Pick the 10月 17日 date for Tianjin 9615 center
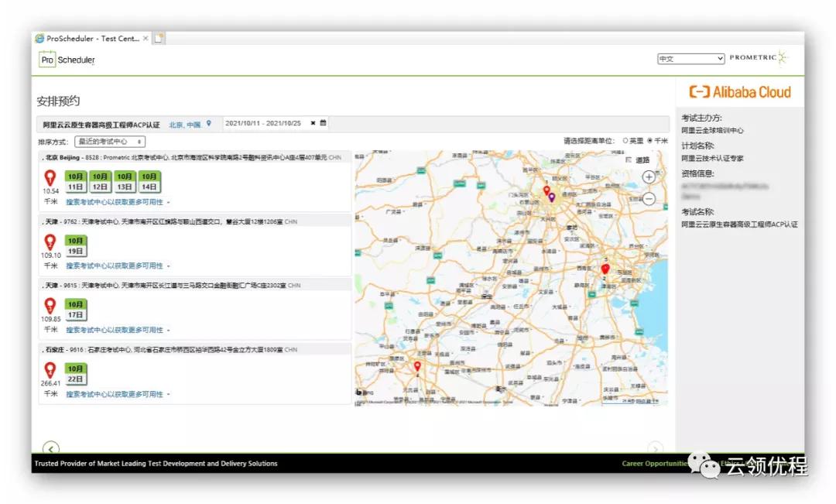This screenshot has height=504, width=836. click(75, 310)
